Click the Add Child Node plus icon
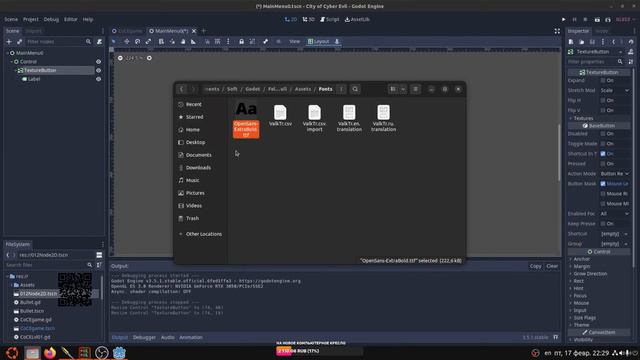 point(9,42)
